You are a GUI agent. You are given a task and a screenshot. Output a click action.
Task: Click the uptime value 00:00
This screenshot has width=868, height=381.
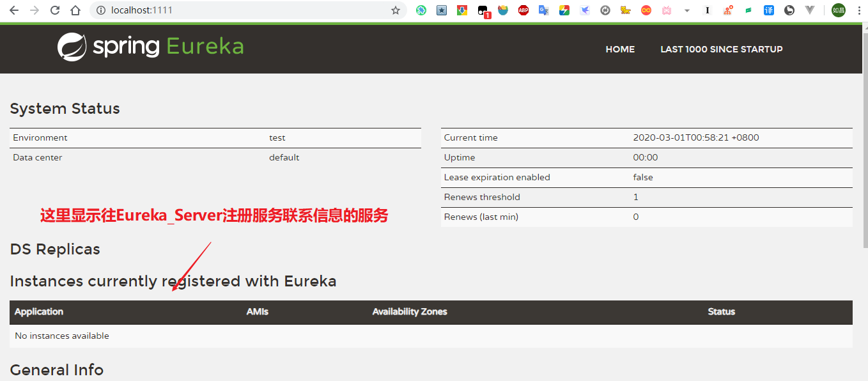[646, 157]
